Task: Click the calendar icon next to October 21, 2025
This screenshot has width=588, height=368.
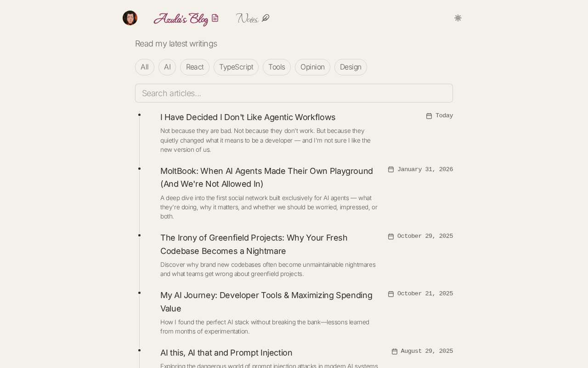Action: [391, 294]
